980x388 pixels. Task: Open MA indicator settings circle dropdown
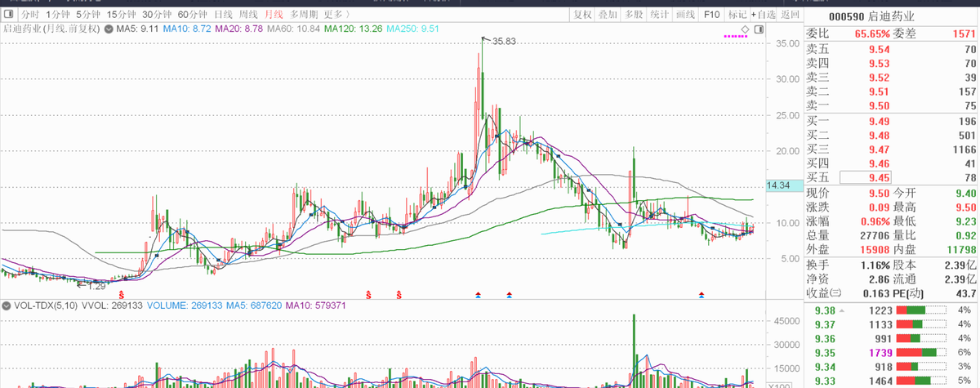(107, 29)
